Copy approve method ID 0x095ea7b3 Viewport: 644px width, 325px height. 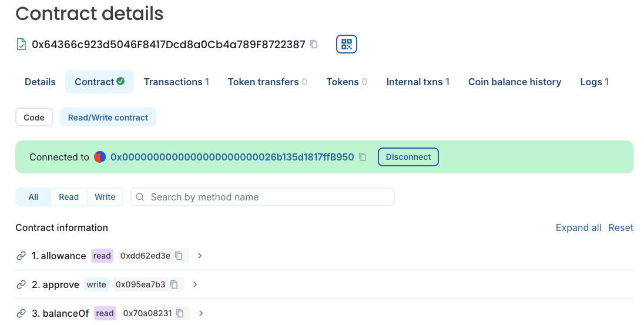click(174, 284)
